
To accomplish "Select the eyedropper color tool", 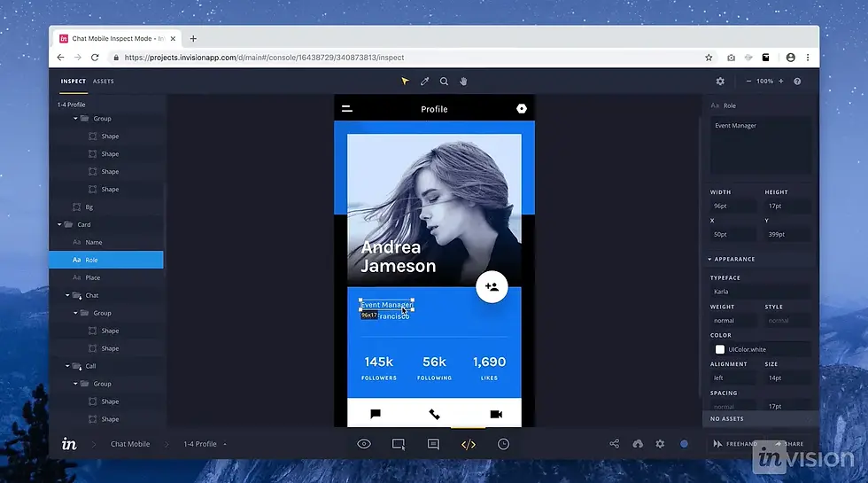I will pos(424,82).
